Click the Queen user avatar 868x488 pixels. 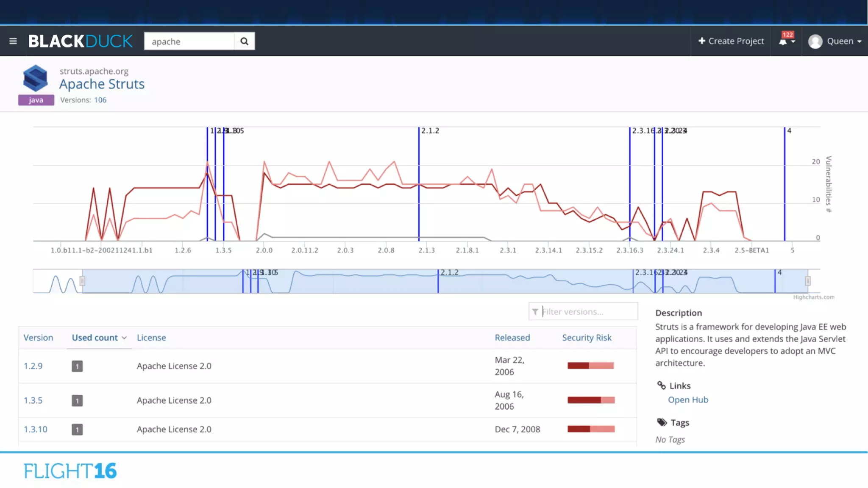(815, 42)
